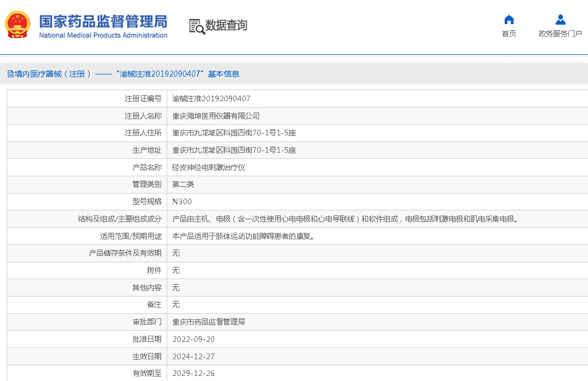Click the model value N300

pyautogui.click(x=182, y=201)
